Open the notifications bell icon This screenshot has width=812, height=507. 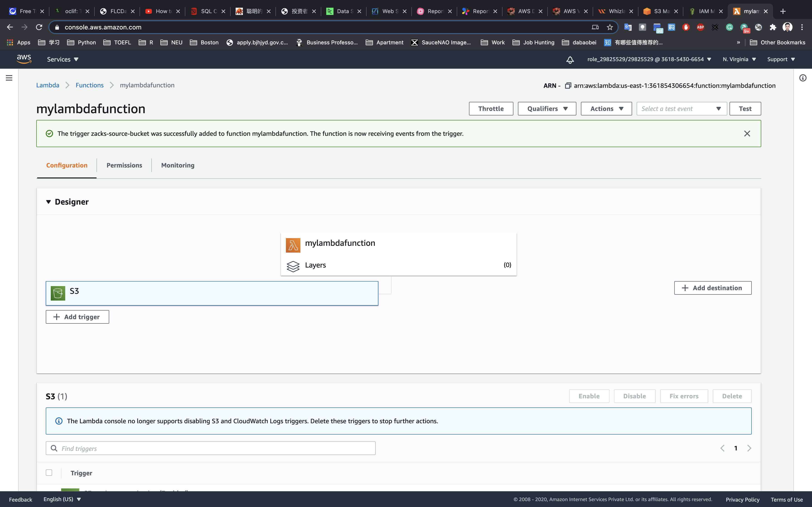click(570, 60)
